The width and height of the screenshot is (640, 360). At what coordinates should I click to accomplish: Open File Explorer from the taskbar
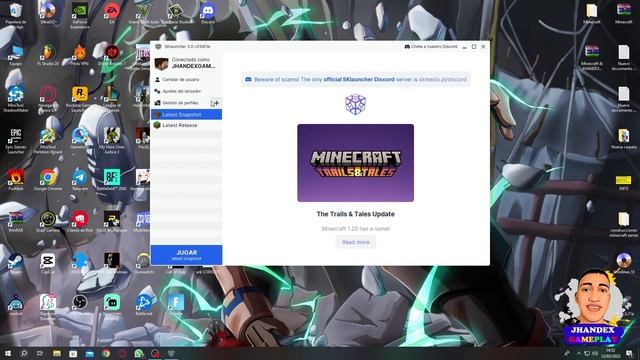click(57, 353)
